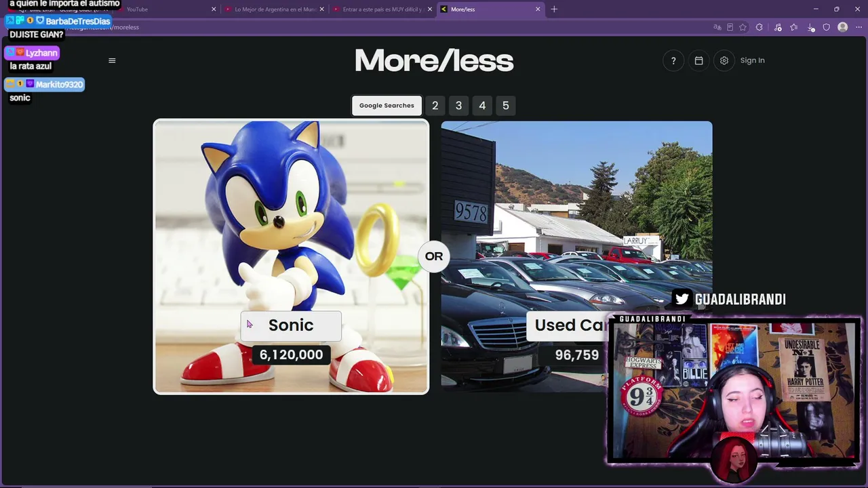Go to round 4
This screenshot has width=868, height=488.
pos(482,106)
